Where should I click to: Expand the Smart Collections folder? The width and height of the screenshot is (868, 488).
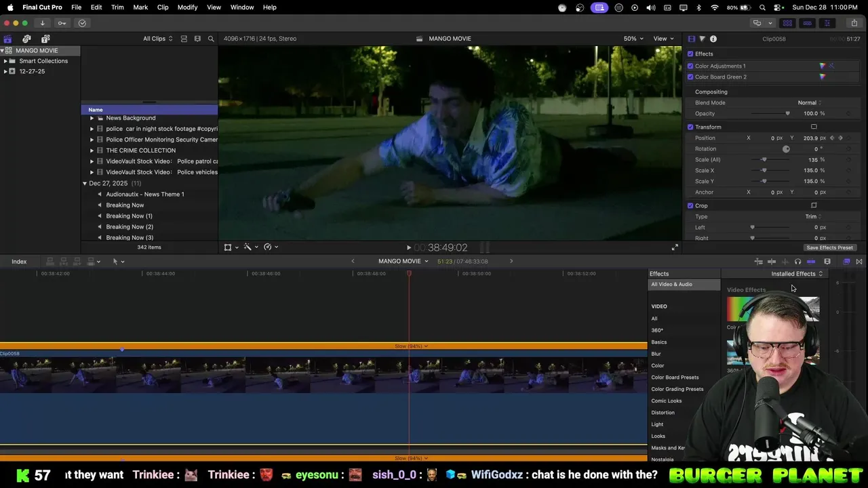click(x=5, y=61)
